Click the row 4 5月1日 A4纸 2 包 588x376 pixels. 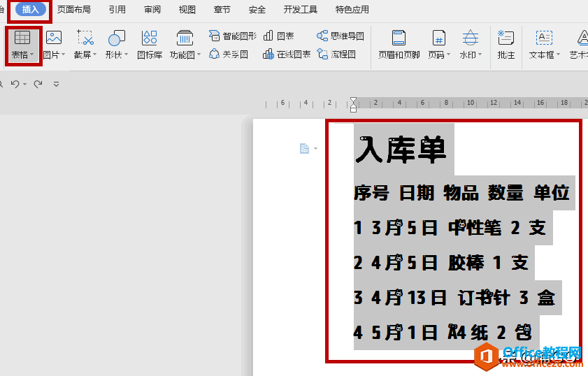[443, 332]
